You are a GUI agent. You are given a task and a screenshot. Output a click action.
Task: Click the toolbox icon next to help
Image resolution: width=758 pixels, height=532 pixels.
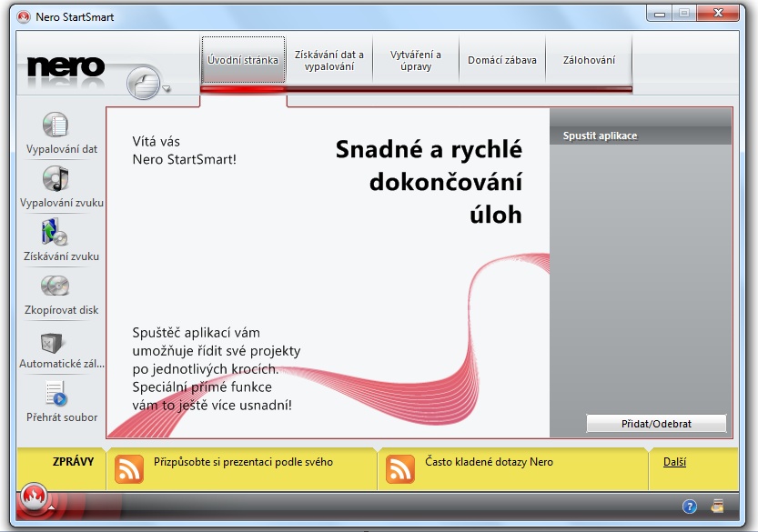pyautogui.click(x=717, y=506)
